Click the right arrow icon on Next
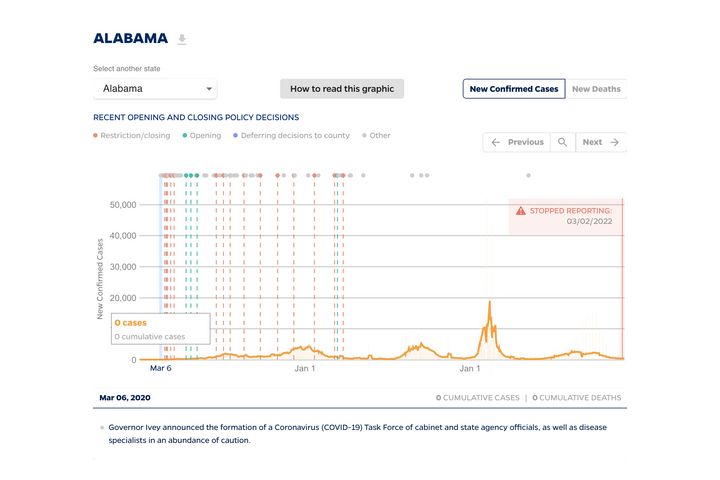This screenshot has height=480, width=720. point(615,142)
